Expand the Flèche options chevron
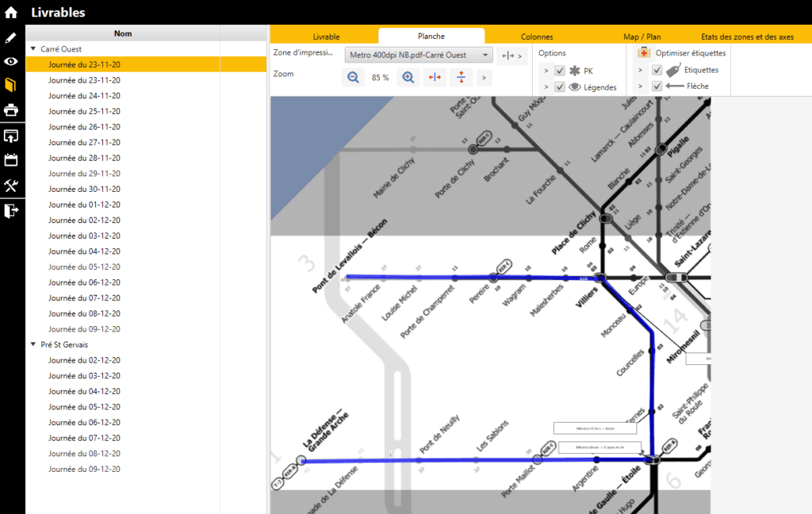 tap(641, 86)
